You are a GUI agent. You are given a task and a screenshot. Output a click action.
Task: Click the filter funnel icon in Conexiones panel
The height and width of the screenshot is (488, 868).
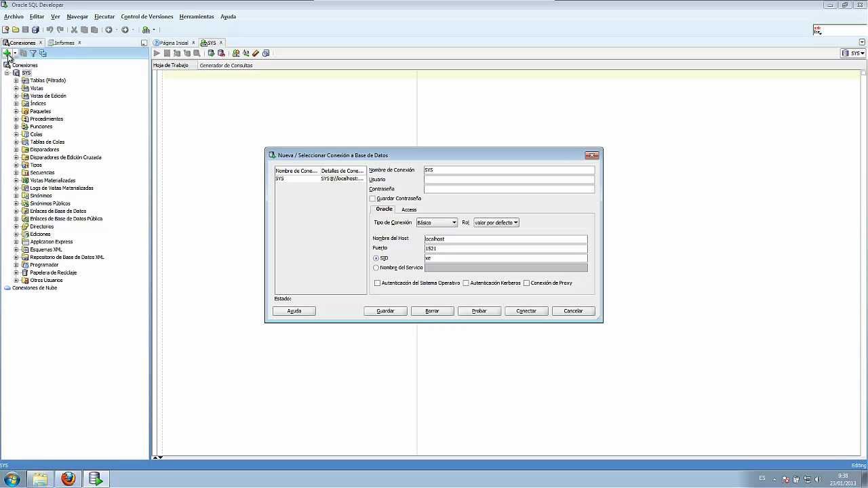click(x=33, y=53)
